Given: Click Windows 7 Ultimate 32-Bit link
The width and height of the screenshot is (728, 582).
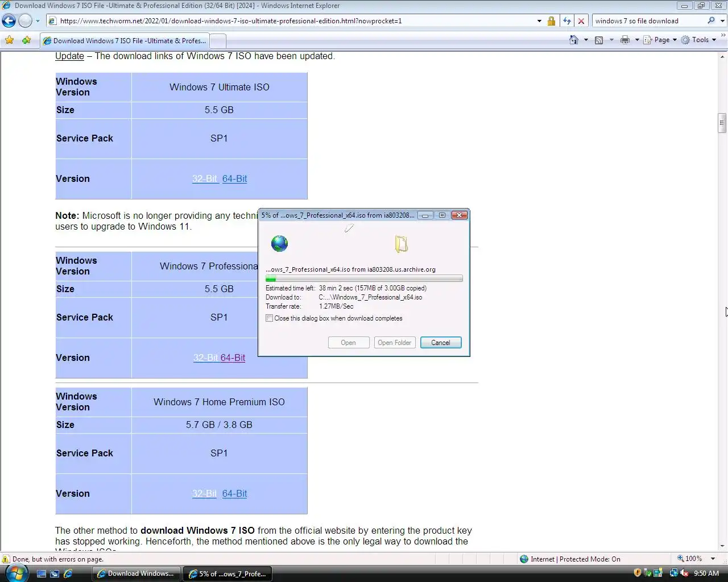Looking at the screenshot, I should point(205,178).
